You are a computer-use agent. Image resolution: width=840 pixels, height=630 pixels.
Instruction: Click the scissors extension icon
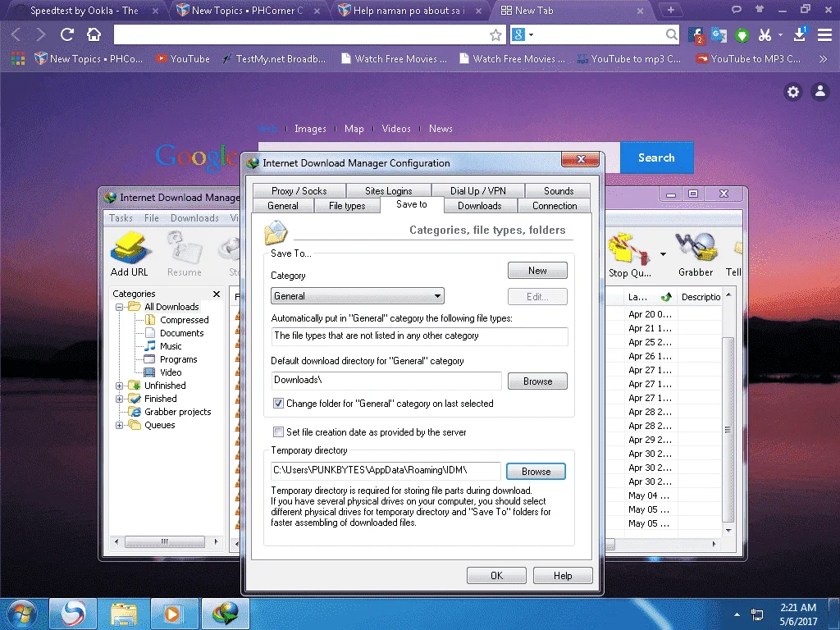pyautogui.click(x=765, y=34)
